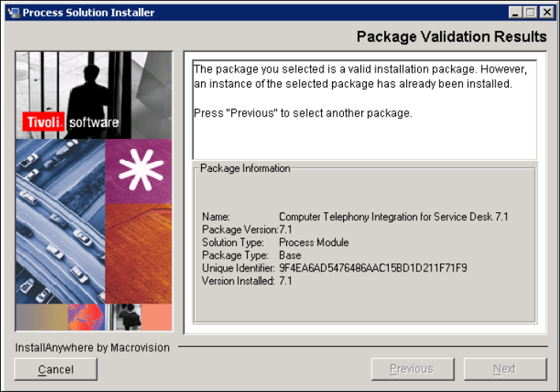The width and height of the screenshot is (560, 392).
Task: Close the Process Solution Installer window
Action: [544, 12]
